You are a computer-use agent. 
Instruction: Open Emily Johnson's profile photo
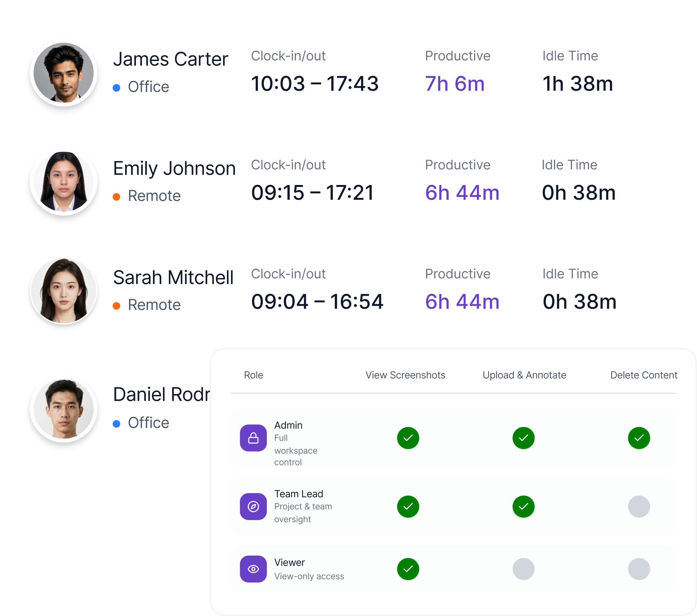(x=64, y=182)
